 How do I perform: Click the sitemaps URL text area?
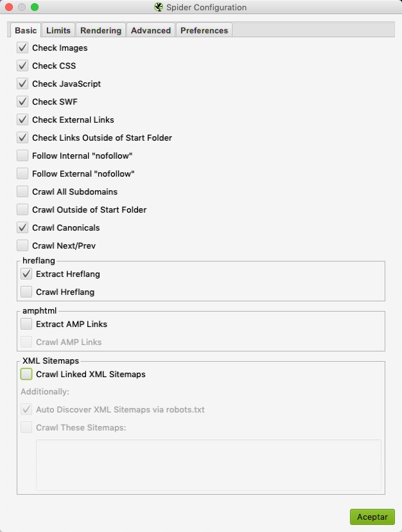209,465
